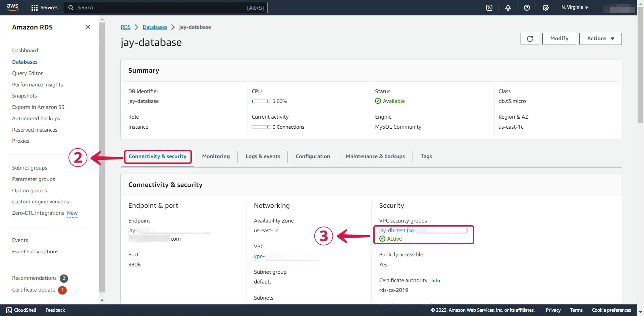Click the RDS breadcrumb link
This screenshot has width=644, height=316.
point(125,27)
